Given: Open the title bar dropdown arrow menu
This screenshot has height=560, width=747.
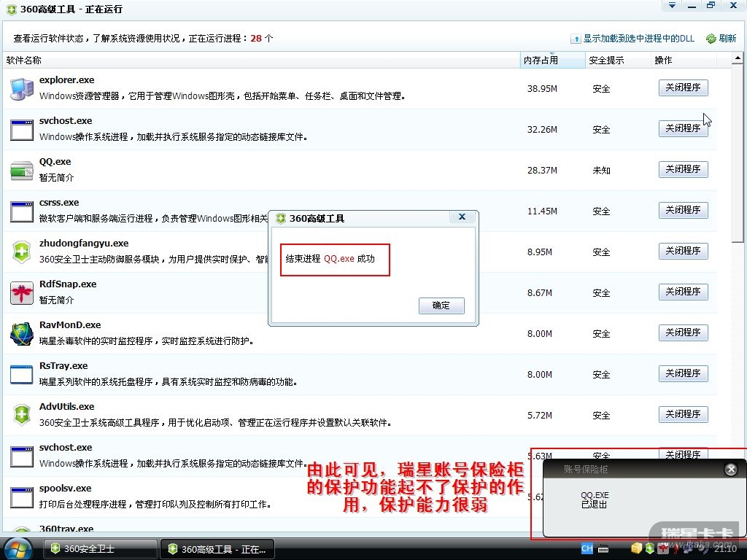Looking at the screenshot, I should [x=672, y=5].
